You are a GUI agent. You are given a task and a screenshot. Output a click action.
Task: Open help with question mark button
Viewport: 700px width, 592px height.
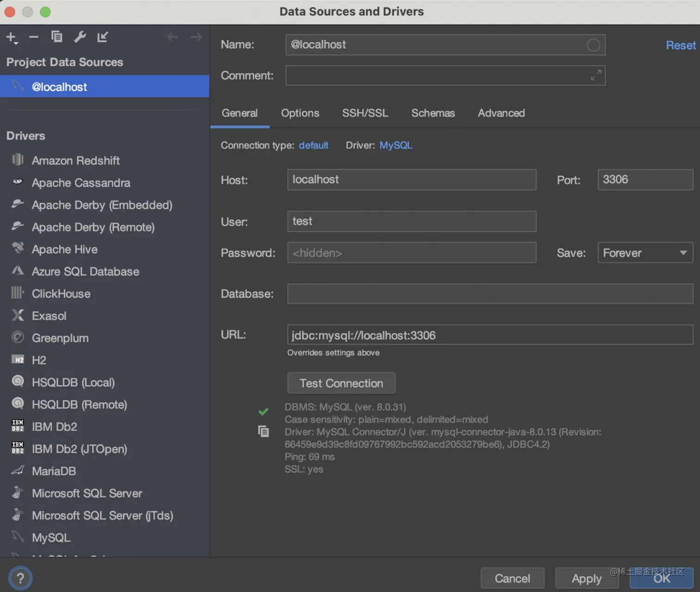[x=20, y=578]
